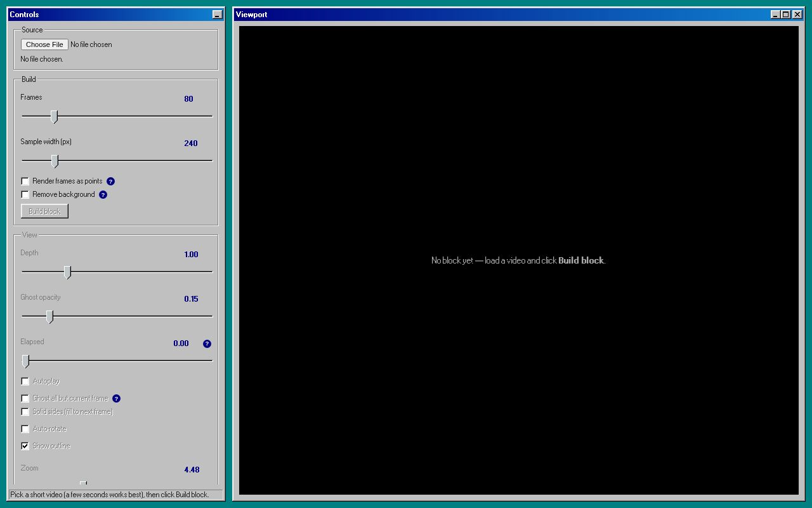812x508 pixels.
Task: Toggle the Auto-rotate checkbox
Action: point(25,429)
